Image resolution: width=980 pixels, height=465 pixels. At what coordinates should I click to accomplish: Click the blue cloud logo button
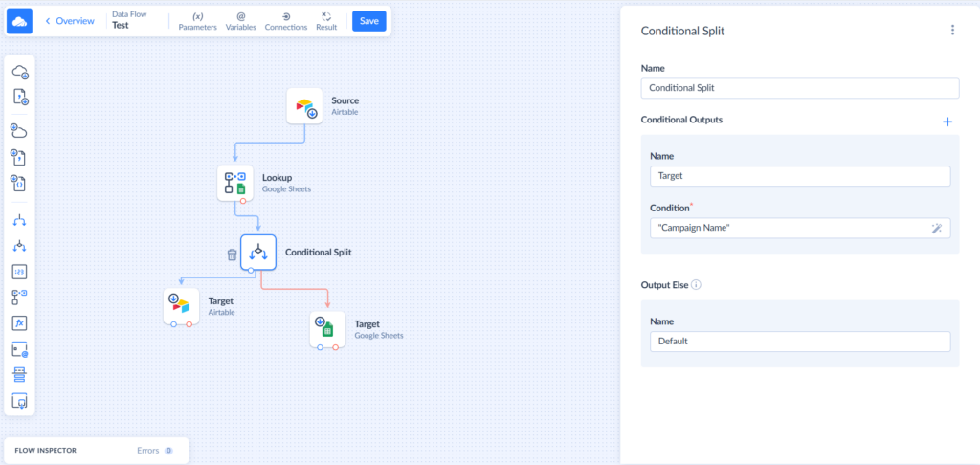(20, 21)
